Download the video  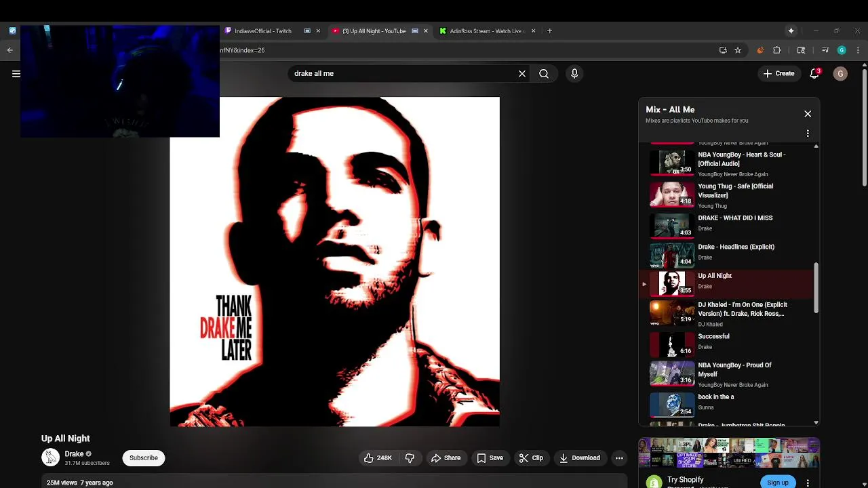tap(579, 458)
